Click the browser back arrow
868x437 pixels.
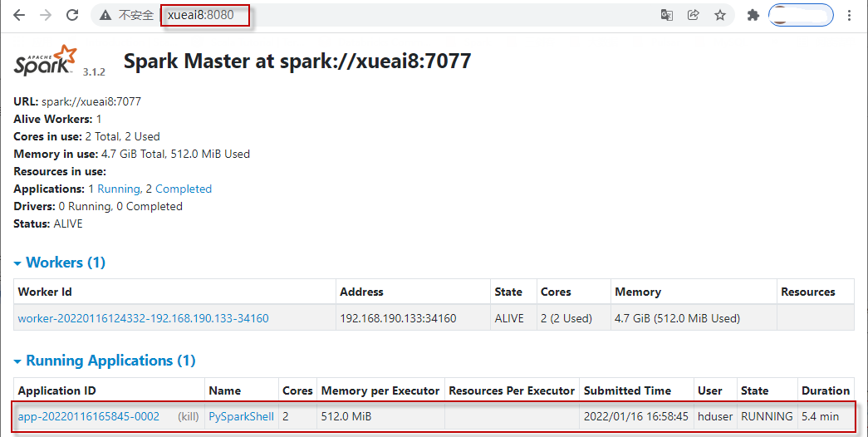[19, 15]
